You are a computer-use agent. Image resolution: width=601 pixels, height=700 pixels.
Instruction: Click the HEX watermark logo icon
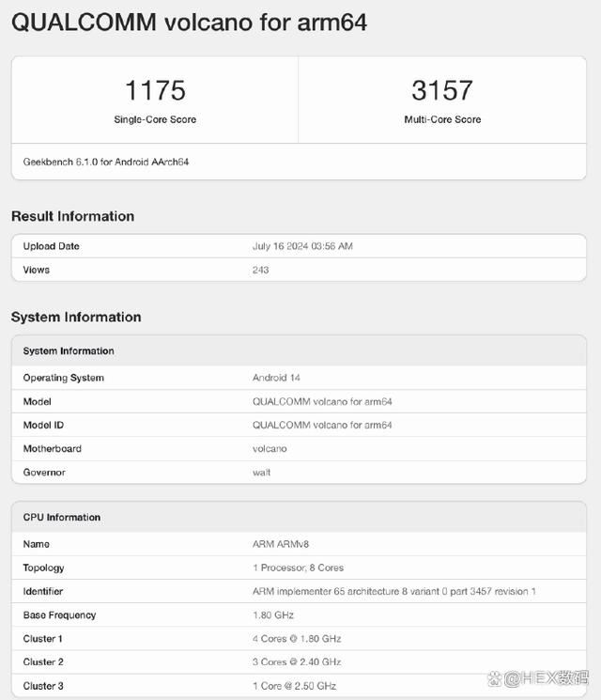495,677
